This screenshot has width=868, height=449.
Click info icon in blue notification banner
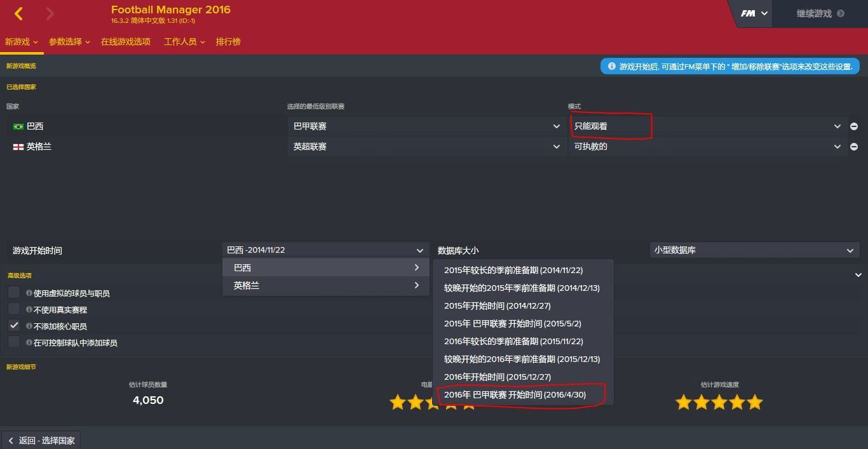612,66
